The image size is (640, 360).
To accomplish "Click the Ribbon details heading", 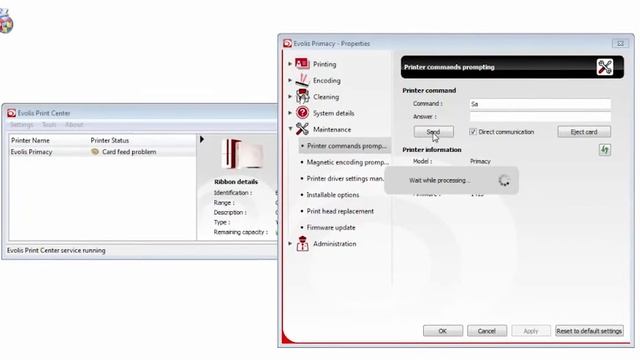I will click(x=236, y=182).
